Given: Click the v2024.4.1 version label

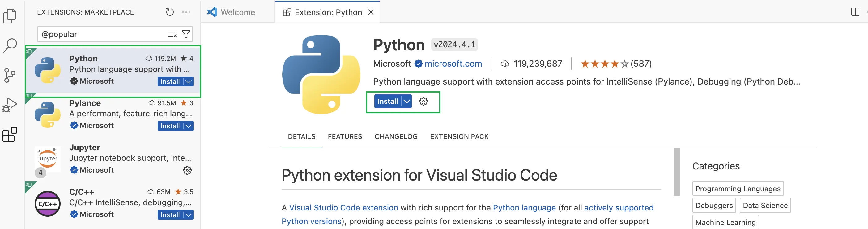Looking at the screenshot, I should click(454, 44).
